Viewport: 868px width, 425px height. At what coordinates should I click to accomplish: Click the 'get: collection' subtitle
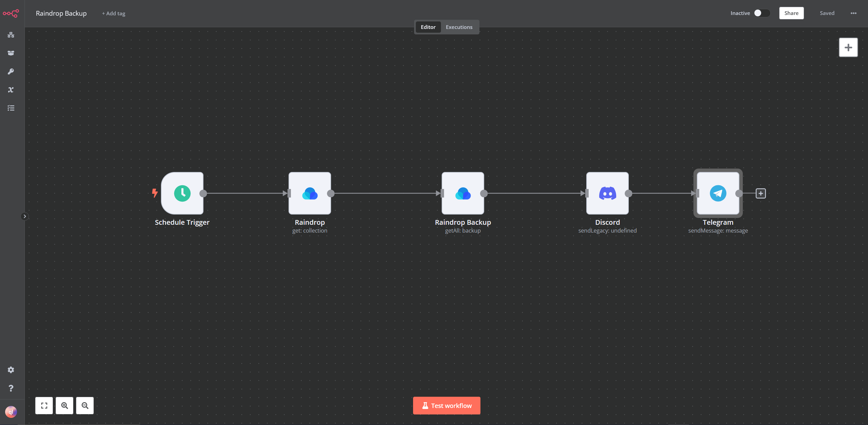pyautogui.click(x=310, y=231)
